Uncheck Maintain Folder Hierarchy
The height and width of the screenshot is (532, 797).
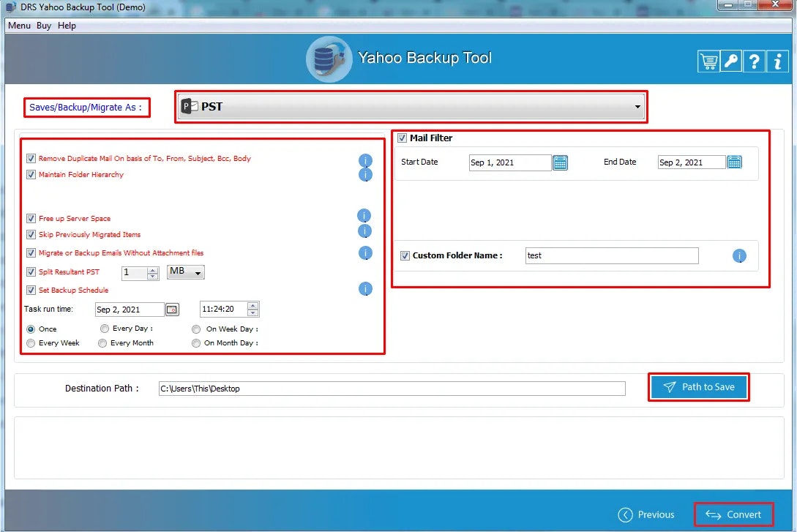click(x=31, y=175)
